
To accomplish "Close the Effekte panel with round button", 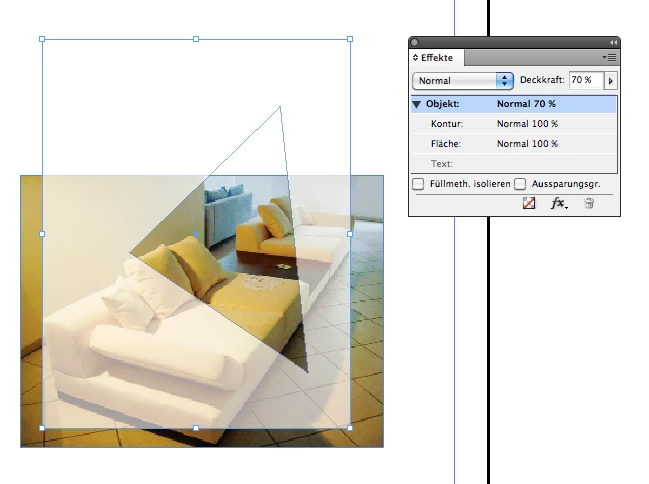I will (415, 43).
